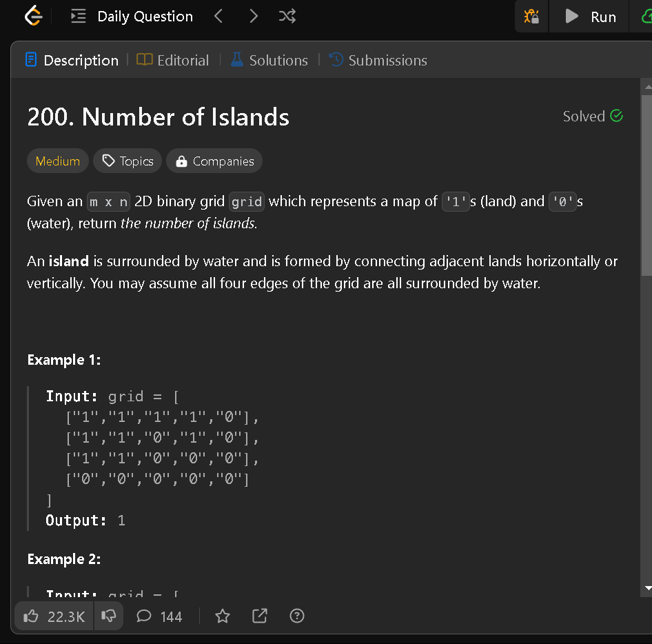Viewport: 652px width, 644px height.
Task: Open the Solutions tab
Action: click(x=269, y=60)
